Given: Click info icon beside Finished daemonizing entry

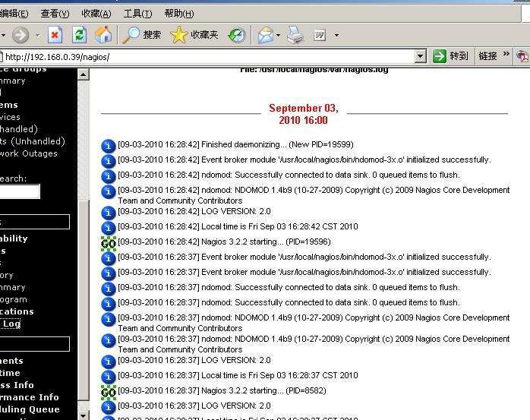Looking at the screenshot, I should (x=109, y=146).
